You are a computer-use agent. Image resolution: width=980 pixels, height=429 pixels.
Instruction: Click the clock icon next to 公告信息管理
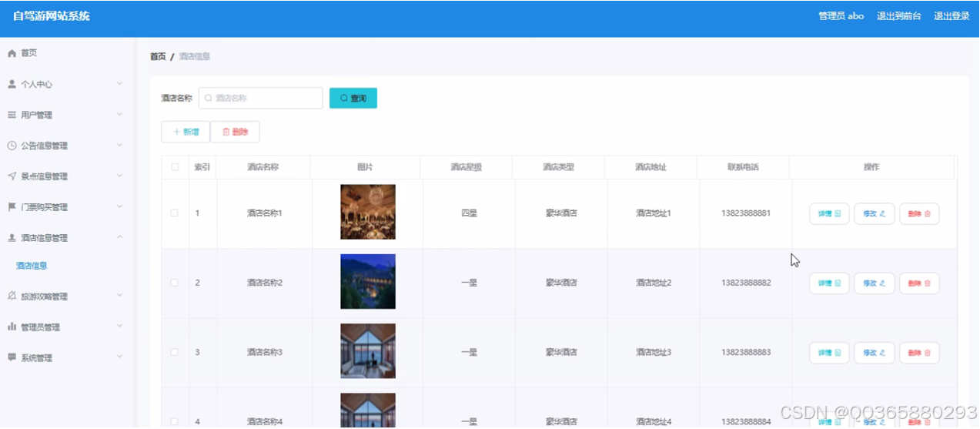12,146
